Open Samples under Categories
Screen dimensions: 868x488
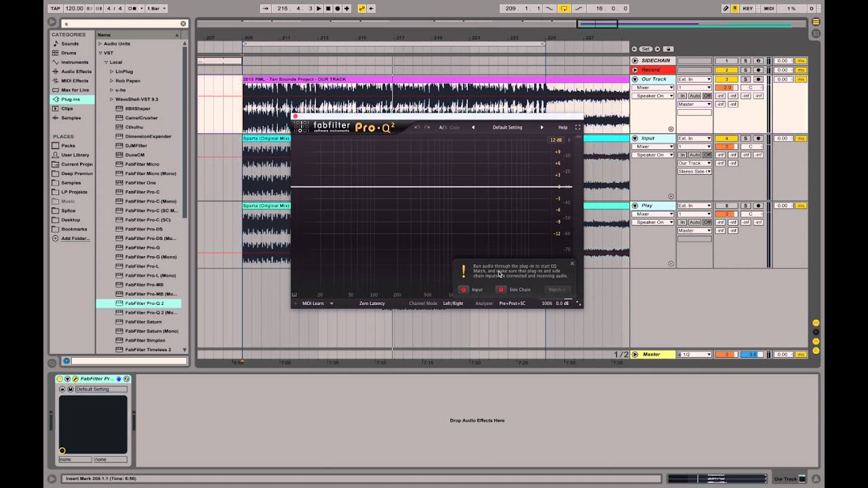coord(71,117)
